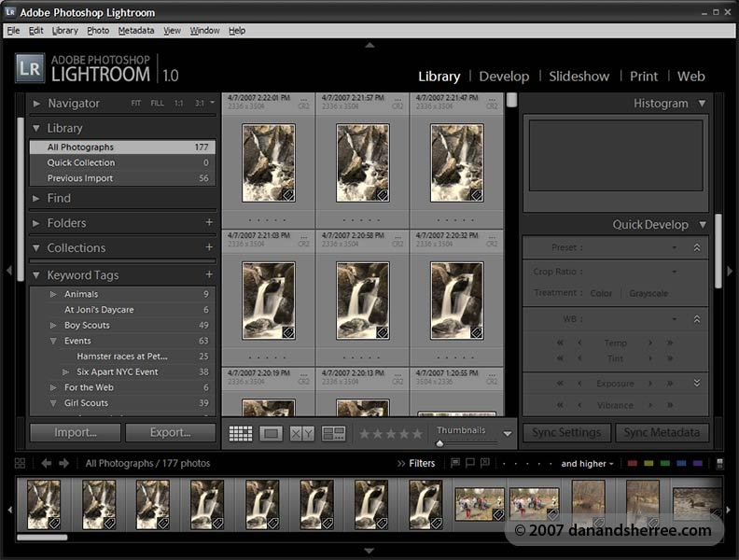Click the filmstrip grid icon left of arrows
Image resolution: width=739 pixels, height=560 pixels.
(21, 463)
